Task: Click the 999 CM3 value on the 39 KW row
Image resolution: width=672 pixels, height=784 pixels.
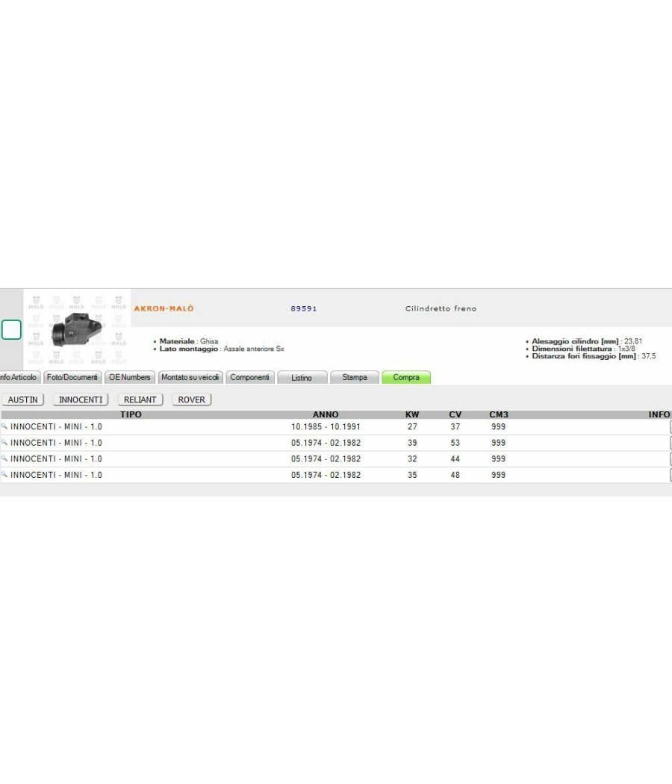Action: (499, 443)
